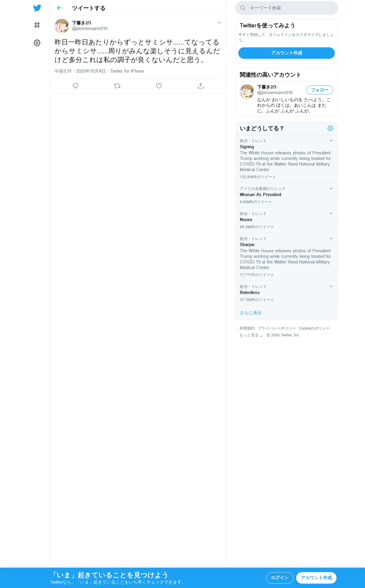Viewport: 365px width, 588px height.
Task: Retweet using the retweet arrows icon
Action: click(117, 86)
